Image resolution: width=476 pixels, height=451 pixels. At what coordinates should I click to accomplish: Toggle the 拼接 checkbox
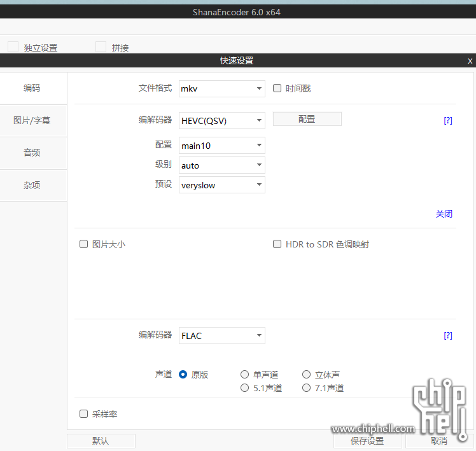click(101, 47)
